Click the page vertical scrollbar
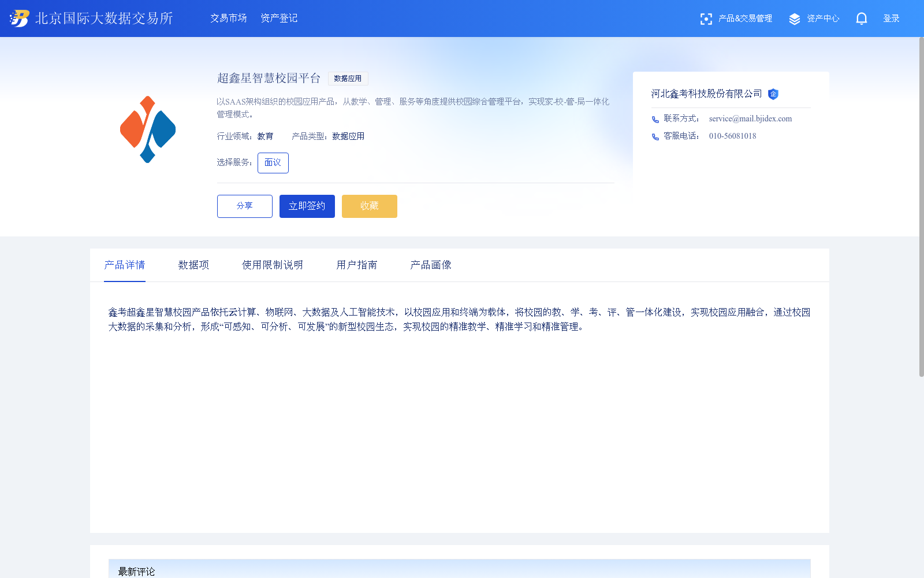The height and width of the screenshot is (578, 924). [x=922, y=207]
